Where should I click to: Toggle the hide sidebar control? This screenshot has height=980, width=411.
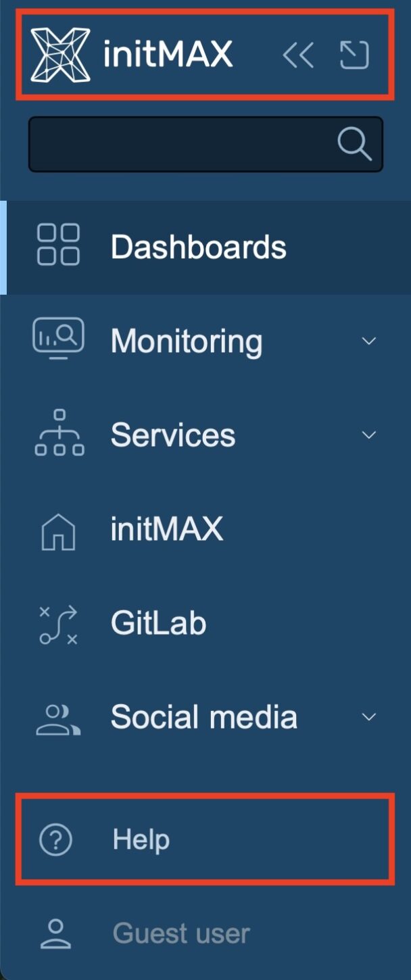click(x=354, y=55)
